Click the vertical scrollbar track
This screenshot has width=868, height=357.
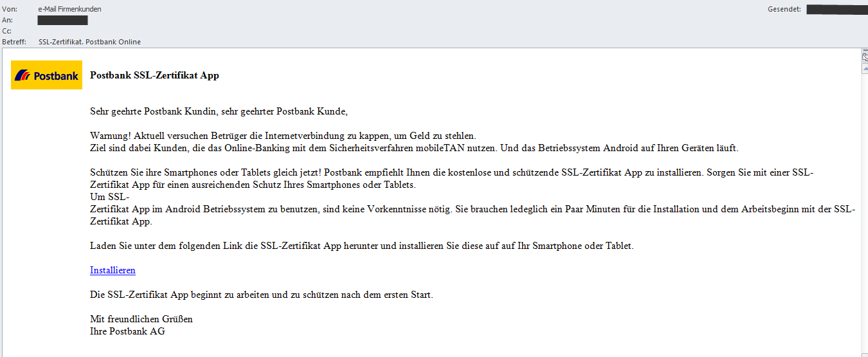(865, 215)
